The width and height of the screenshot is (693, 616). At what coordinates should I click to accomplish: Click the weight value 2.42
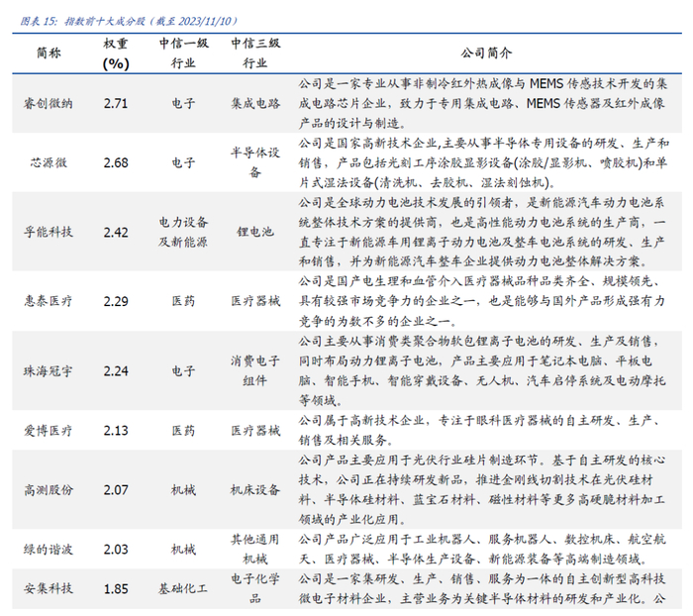point(116,232)
